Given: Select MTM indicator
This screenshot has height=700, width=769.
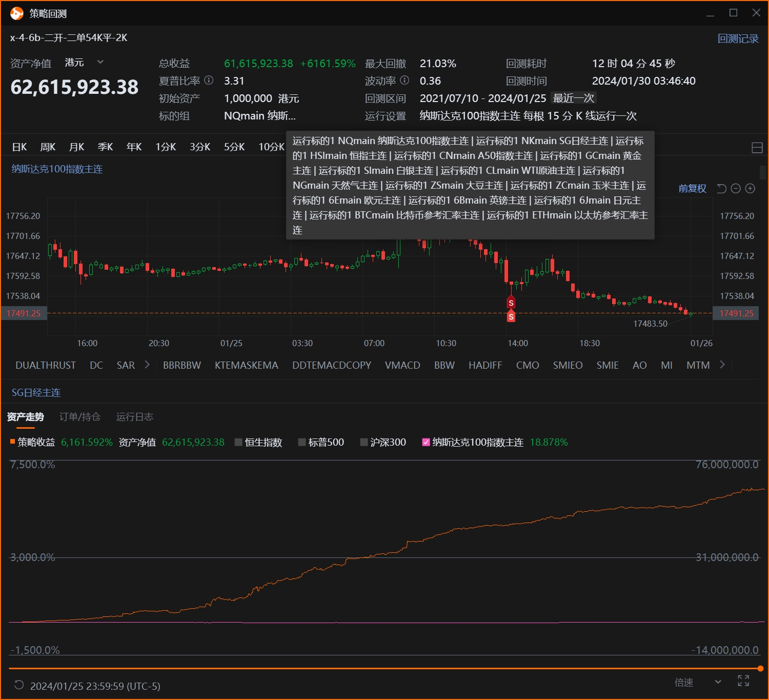Looking at the screenshot, I should (698, 365).
